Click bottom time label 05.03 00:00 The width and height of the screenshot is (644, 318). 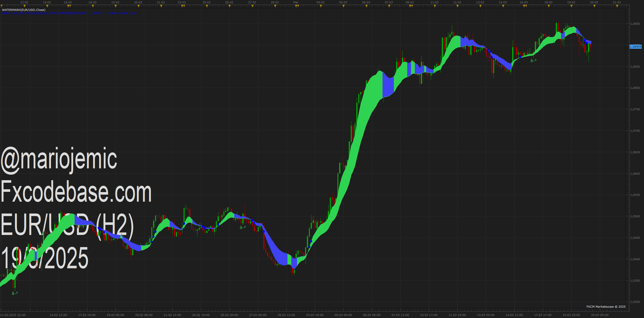click(343, 315)
